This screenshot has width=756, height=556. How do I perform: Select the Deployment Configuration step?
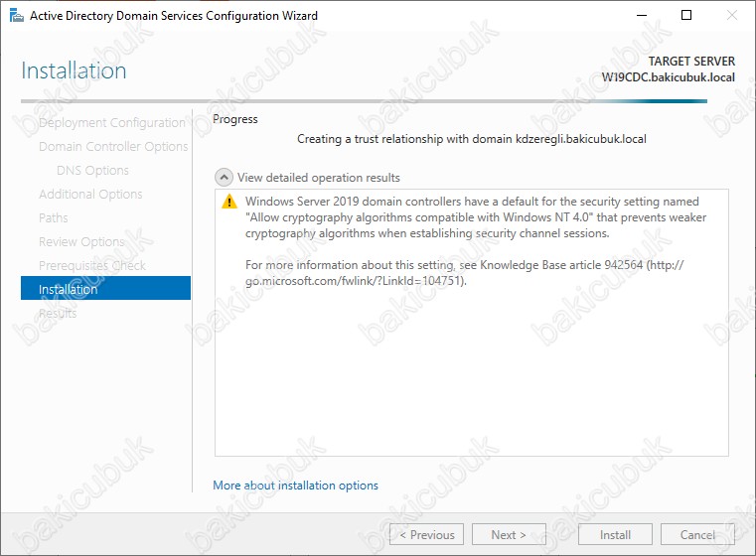[x=112, y=123]
